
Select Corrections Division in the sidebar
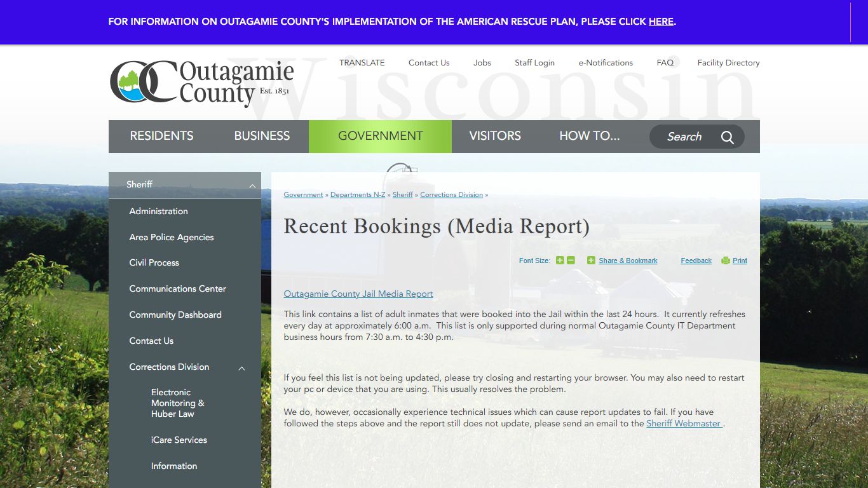coord(169,367)
